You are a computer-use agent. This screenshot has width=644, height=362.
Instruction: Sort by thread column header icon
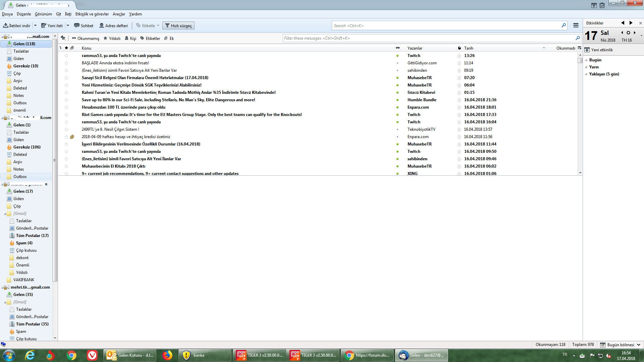(x=61, y=48)
